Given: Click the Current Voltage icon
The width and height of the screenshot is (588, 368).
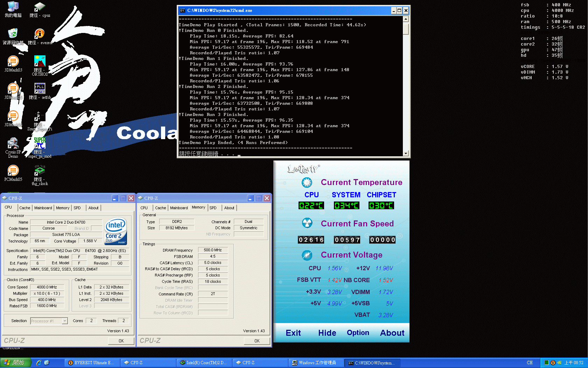Looking at the screenshot, I should (x=307, y=255).
